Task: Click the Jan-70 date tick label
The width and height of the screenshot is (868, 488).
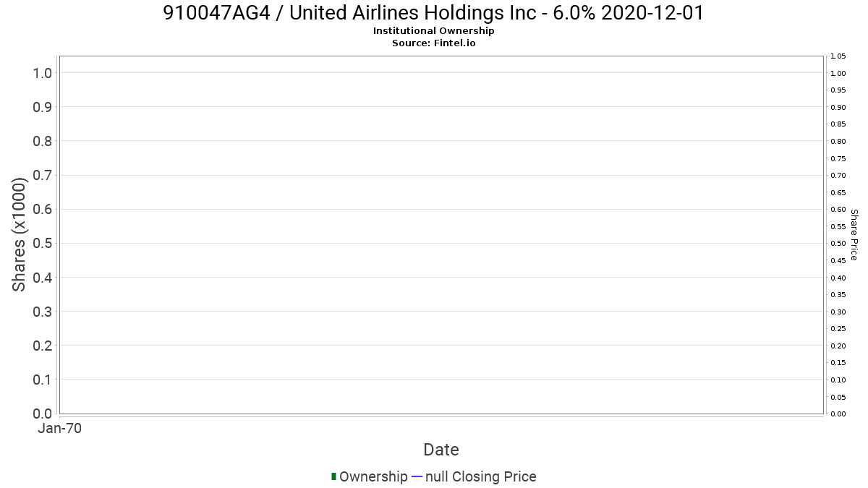Action: coord(59,429)
